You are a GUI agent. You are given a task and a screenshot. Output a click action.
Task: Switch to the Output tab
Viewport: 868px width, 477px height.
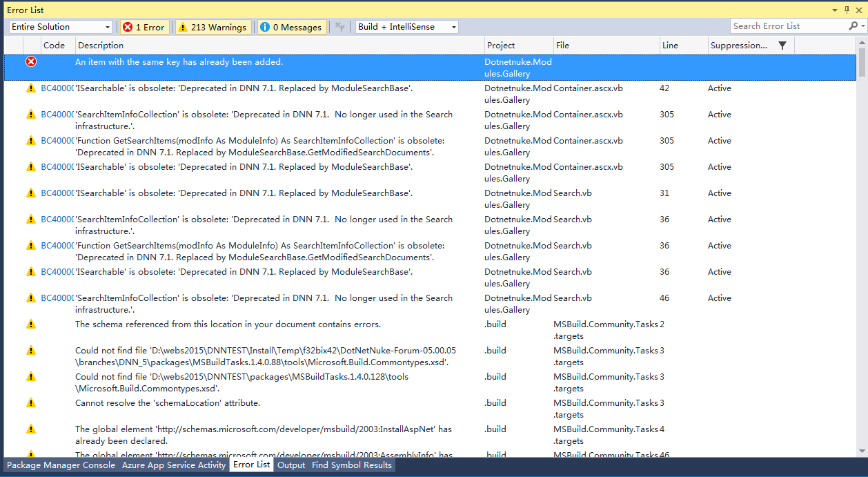pos(291,465)
